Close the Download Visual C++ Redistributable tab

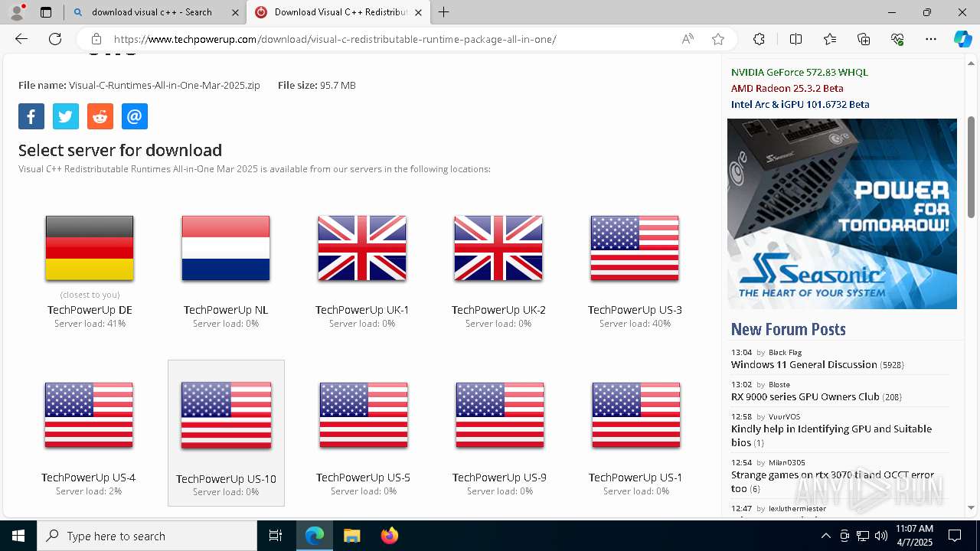coord(418,12)
